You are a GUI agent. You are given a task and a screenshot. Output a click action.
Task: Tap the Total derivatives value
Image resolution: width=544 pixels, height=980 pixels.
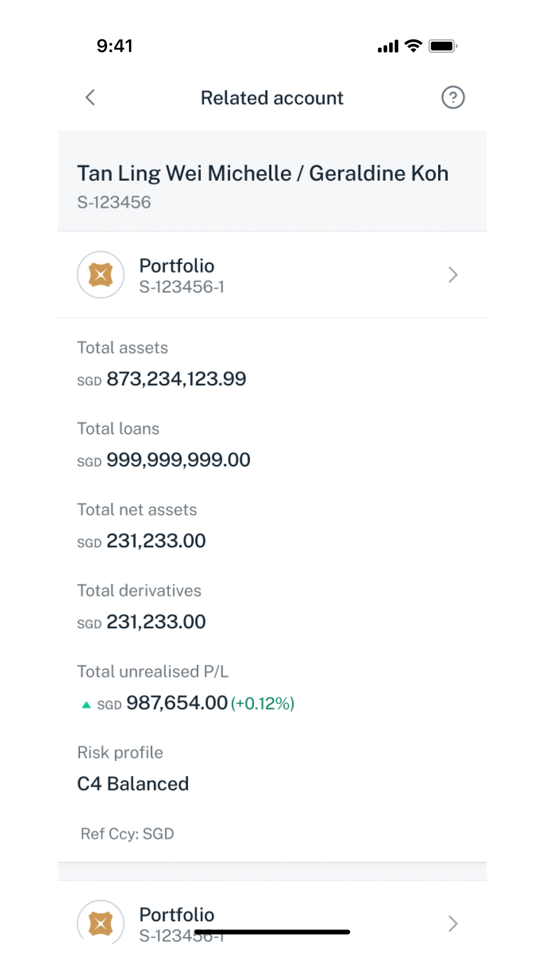156,622
